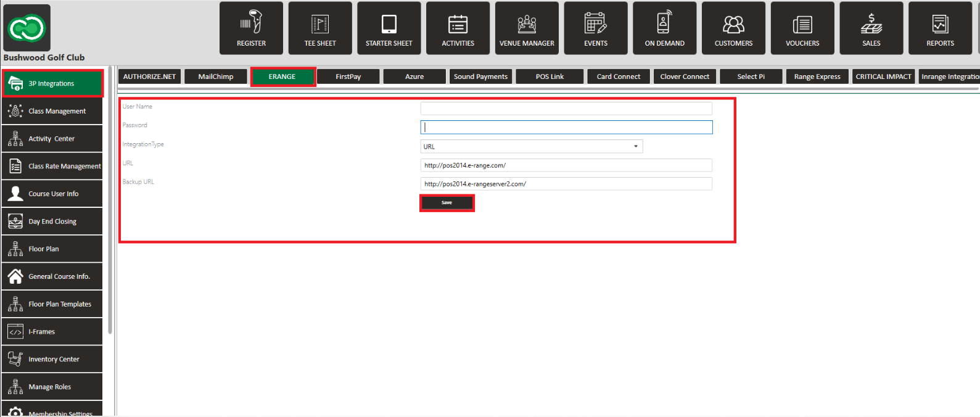Focus the User Name input field
The height and width of the screenshot is (417, 980).
[x=566, y=108]
